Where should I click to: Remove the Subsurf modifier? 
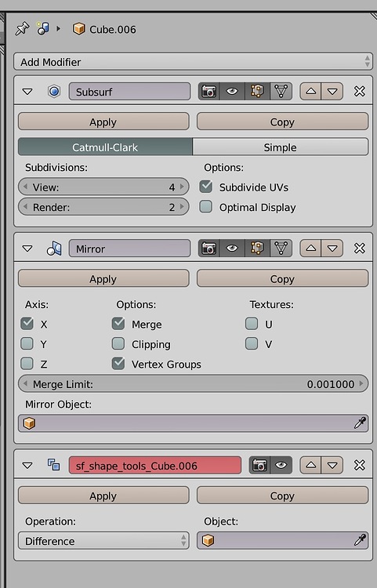[x=360, y=91]
